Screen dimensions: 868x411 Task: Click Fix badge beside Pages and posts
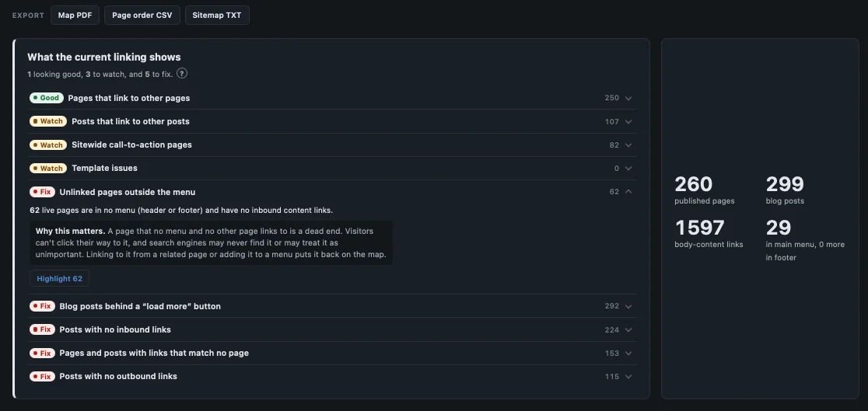pyautogui.click(x=42, y=353)
